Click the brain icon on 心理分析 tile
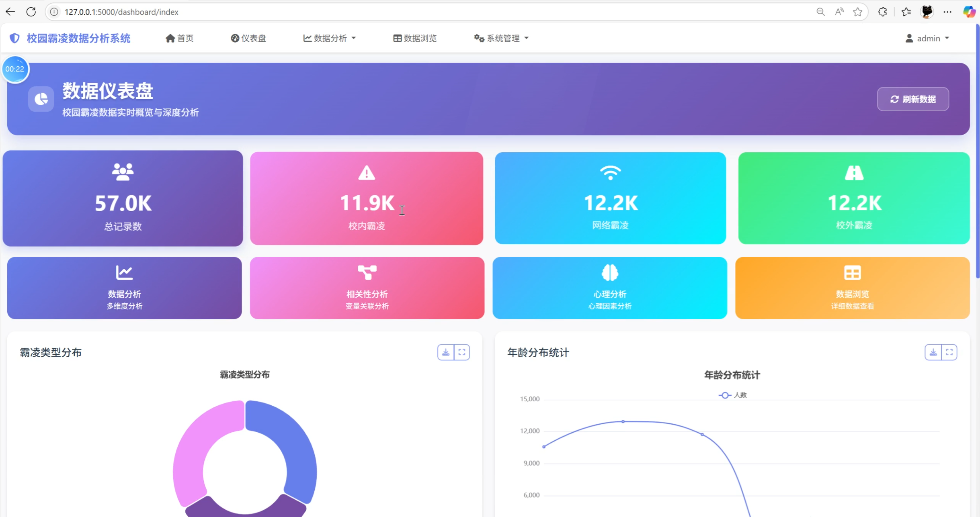980x517 pixels. point(610,272)
